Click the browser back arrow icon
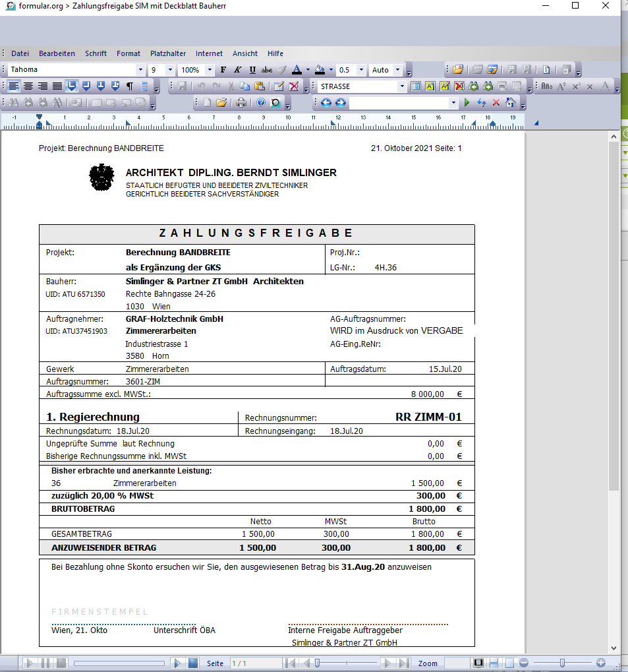 coord(326,102)
